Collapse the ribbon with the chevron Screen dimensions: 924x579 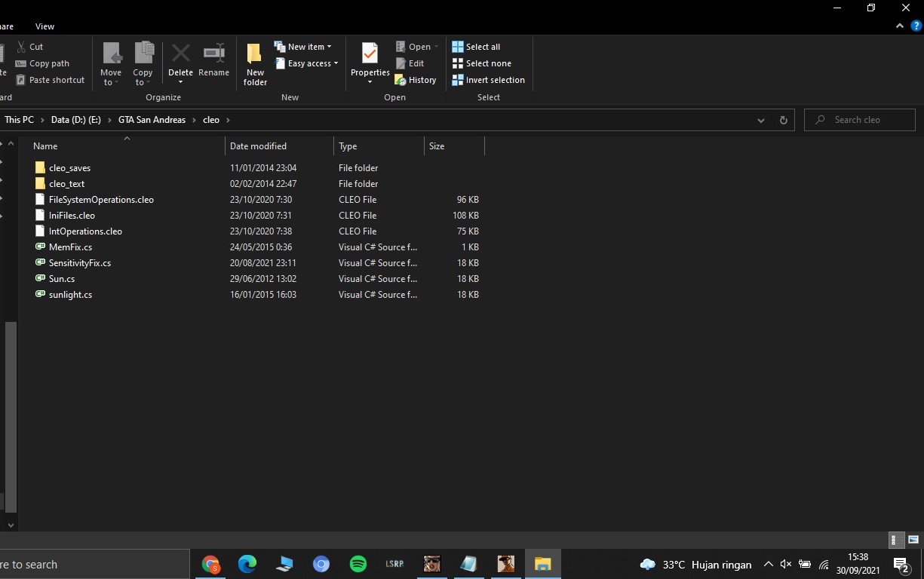(x=900, y=26)
